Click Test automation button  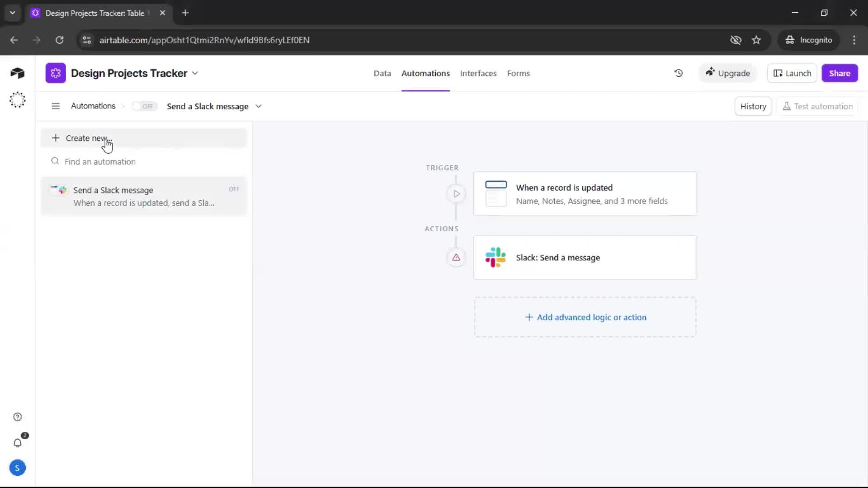[817, 106]
